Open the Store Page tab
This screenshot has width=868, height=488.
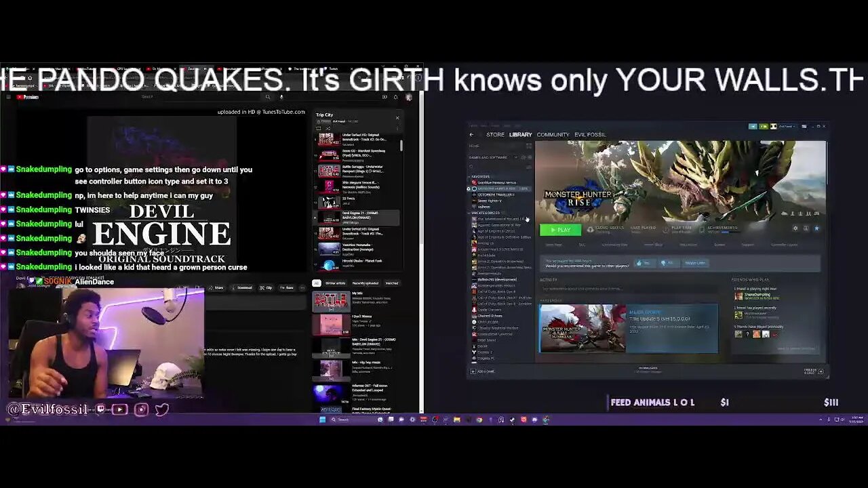pos(554,245)
